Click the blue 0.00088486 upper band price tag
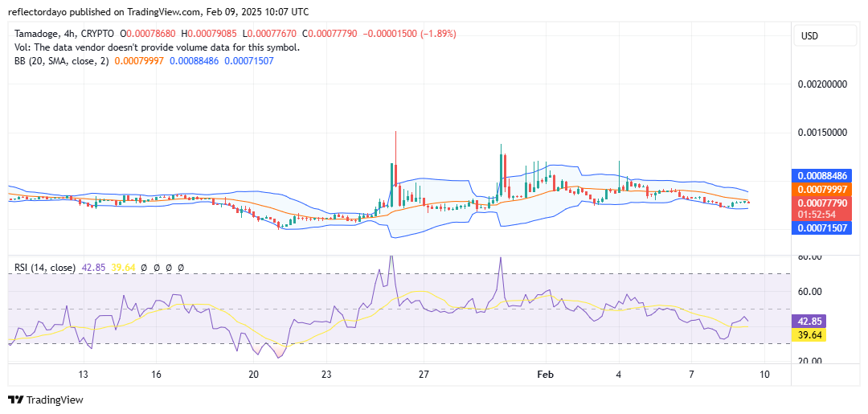Screen dimensions: 868x414 [x=822, y=176]
